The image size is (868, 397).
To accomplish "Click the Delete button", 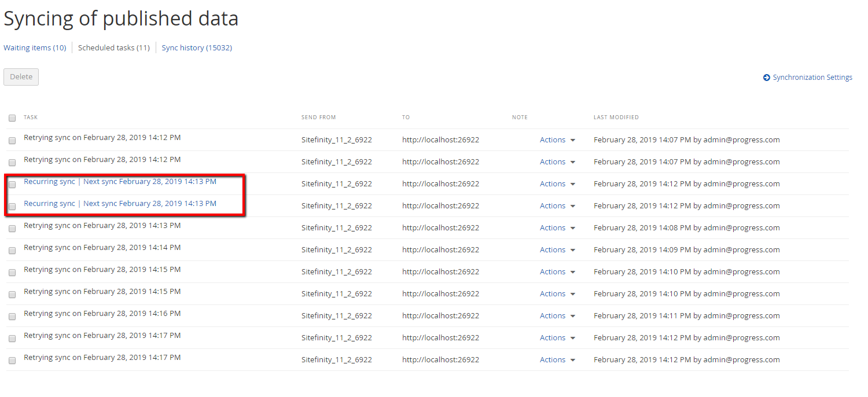I will (21, 77).
